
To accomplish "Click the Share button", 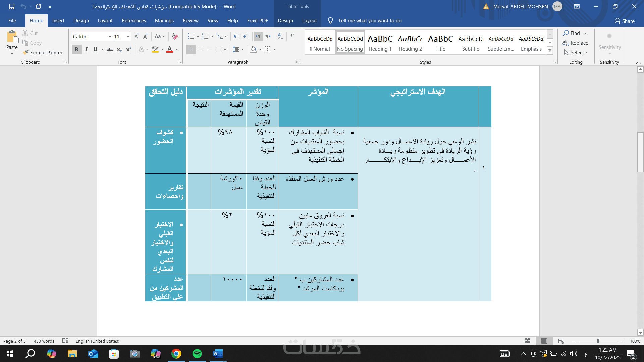I will [x=625, y=21].
